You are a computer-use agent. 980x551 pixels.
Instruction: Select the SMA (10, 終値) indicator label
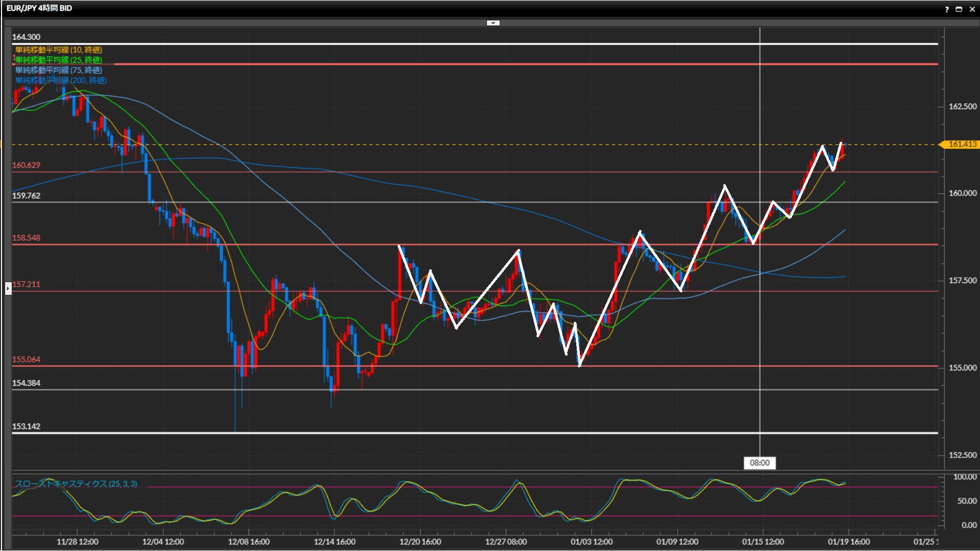coord(58,49)
